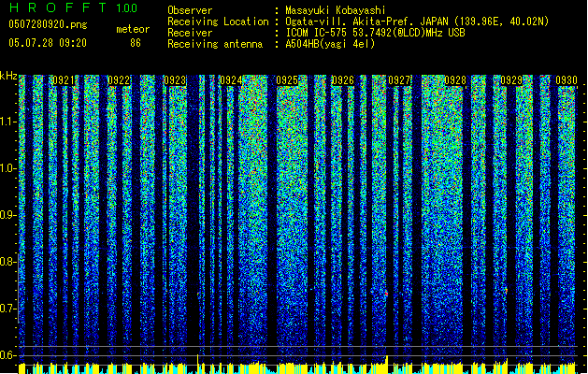Click the antenna A504HB(yagi 4el) text
588x374 pixels.
(330, 44)
